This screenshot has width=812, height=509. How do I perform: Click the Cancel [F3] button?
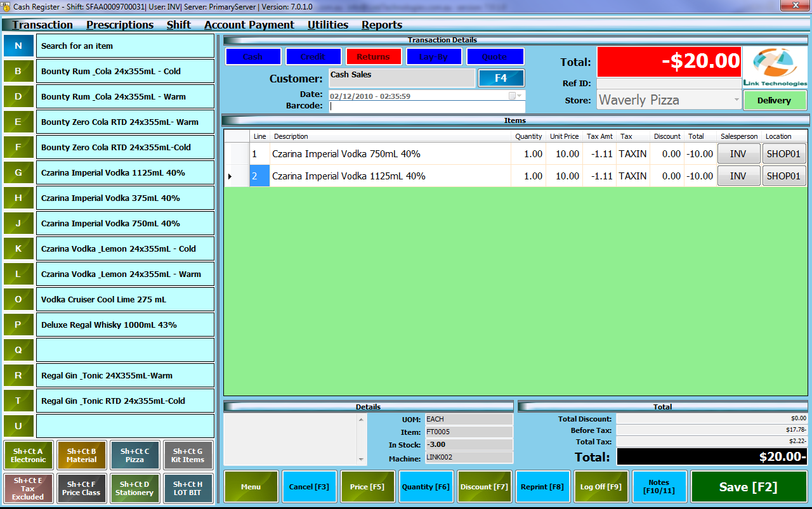point(309,487)
